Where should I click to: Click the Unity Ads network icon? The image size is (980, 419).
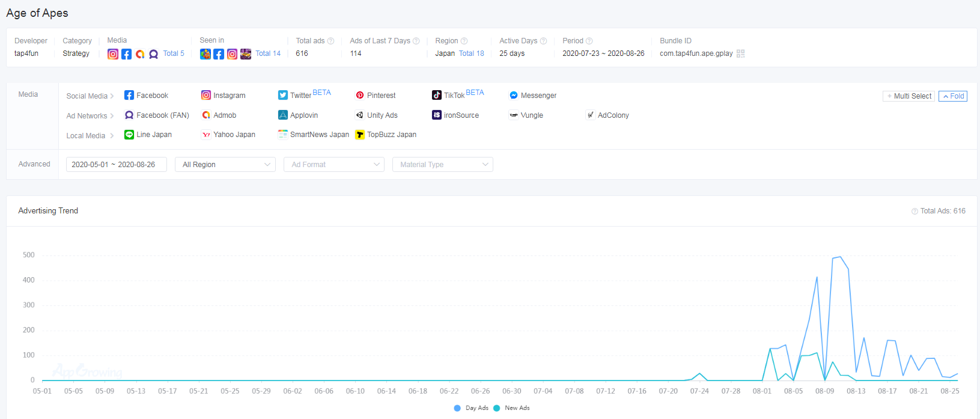pos(360,115)
